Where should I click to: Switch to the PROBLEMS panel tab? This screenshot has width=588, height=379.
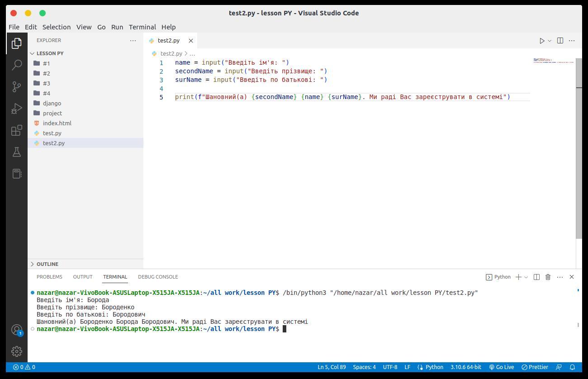coord(49,277)
